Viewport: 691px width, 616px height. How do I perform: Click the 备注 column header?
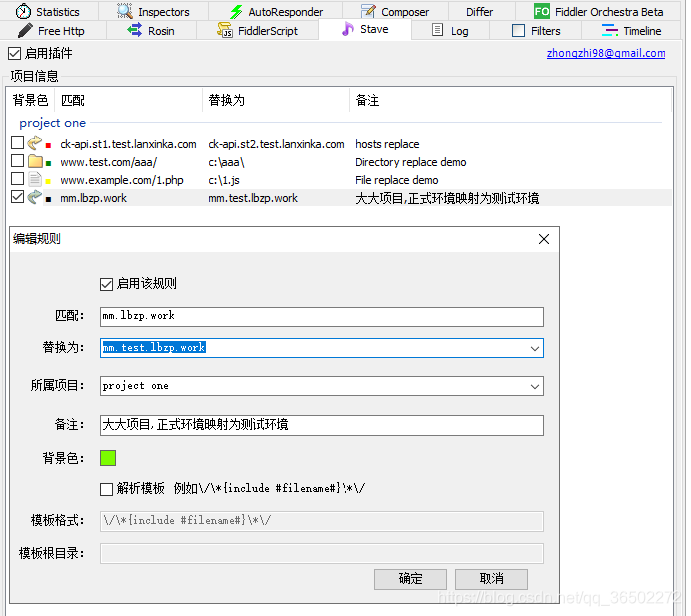511,100
